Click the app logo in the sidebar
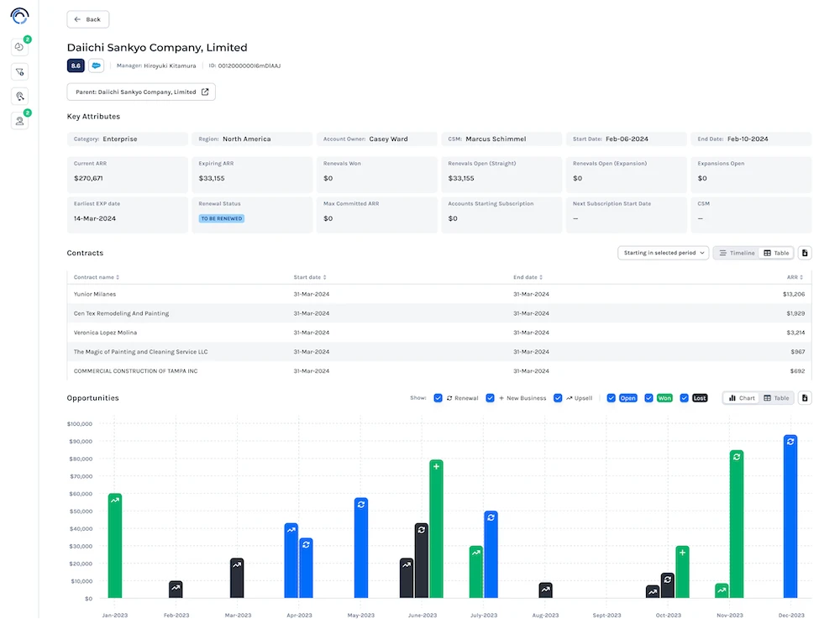 19,15
